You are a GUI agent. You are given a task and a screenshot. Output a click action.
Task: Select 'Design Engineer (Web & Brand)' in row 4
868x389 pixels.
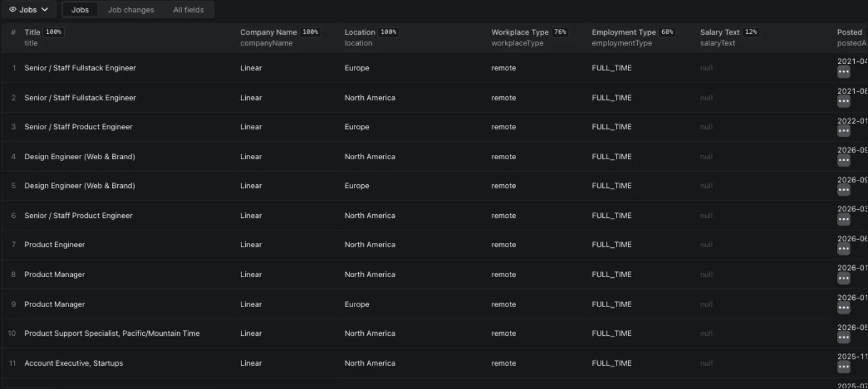coord(80,157)
